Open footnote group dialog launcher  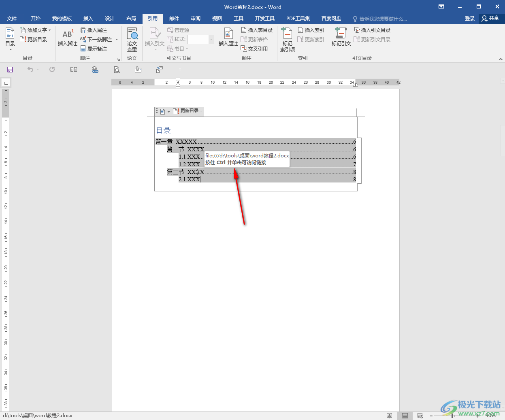[118, 59]
